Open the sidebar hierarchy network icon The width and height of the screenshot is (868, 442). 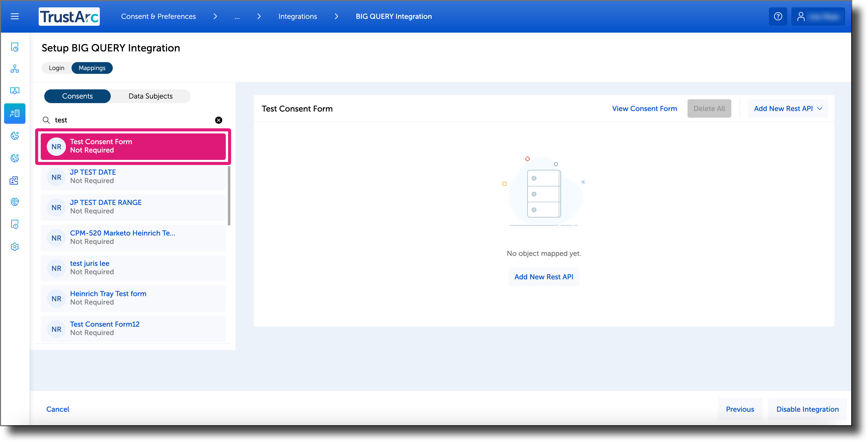(x=15, y=69)
